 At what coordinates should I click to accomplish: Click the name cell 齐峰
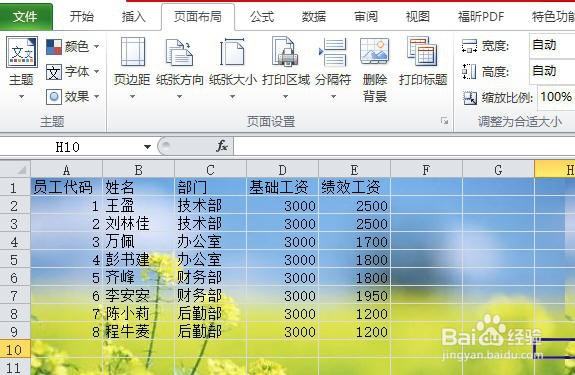click(x=138, y=277)
